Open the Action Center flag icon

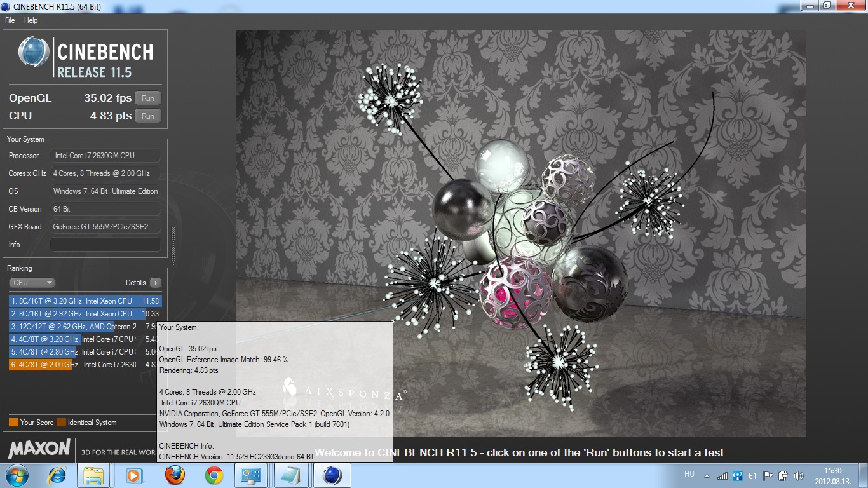coord(768,476)
